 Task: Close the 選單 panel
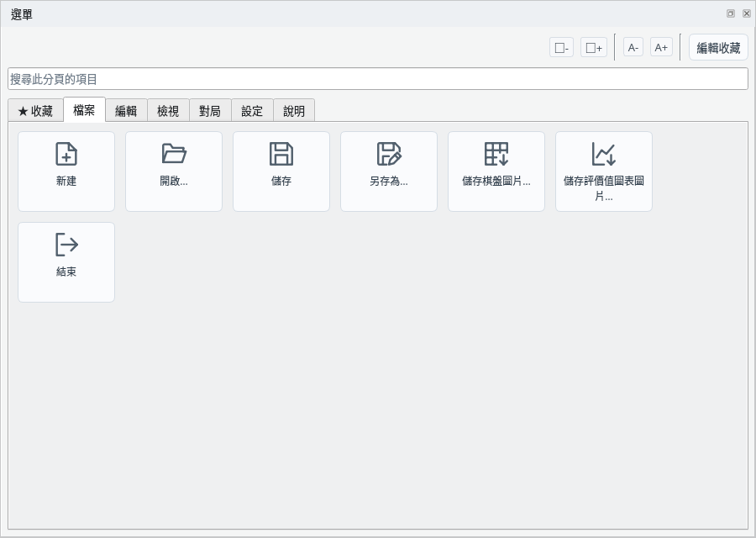pyautogui.click(x=747, y=13)
